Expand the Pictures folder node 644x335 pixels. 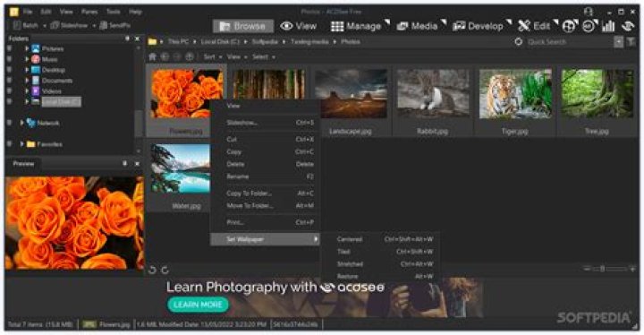27,48
